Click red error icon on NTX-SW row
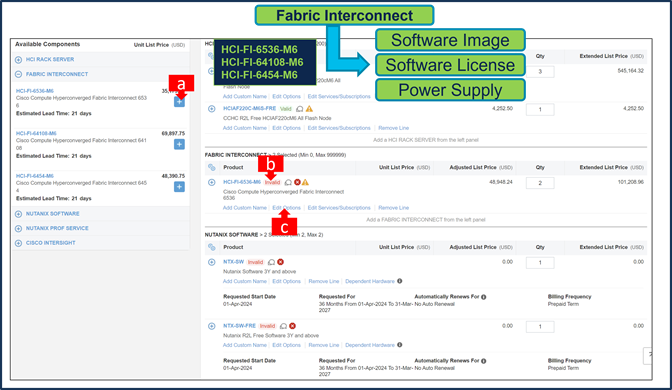 281,262
